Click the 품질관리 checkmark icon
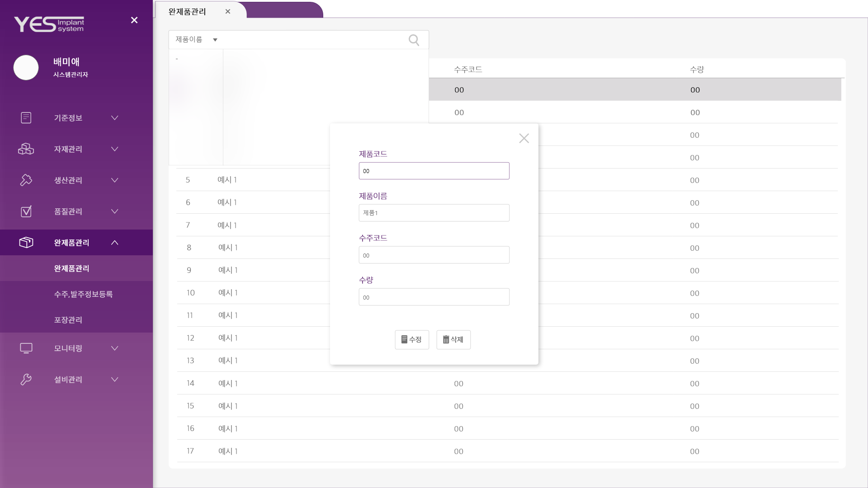 pyautogui.click(x=26, y=211)
